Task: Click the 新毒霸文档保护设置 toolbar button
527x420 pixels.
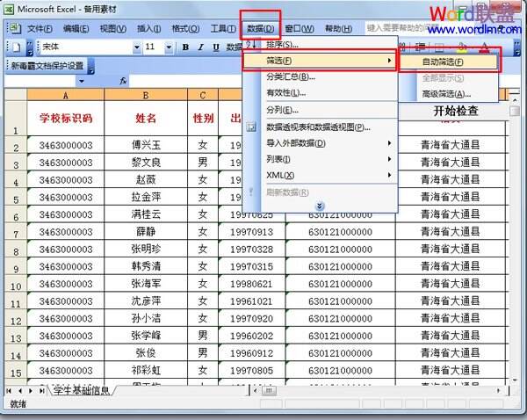Action: (46, 65)
